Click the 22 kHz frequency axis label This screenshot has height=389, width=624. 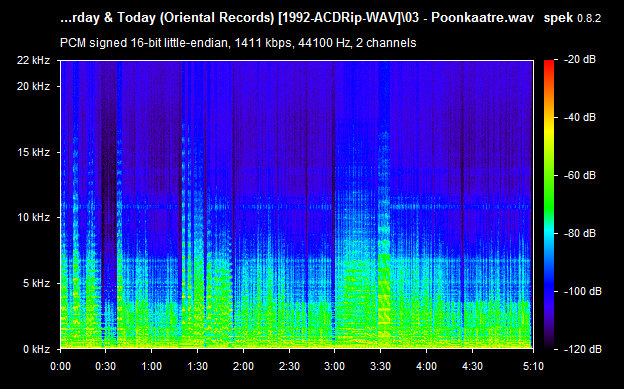pyautogui.click(x=33, y=61)
